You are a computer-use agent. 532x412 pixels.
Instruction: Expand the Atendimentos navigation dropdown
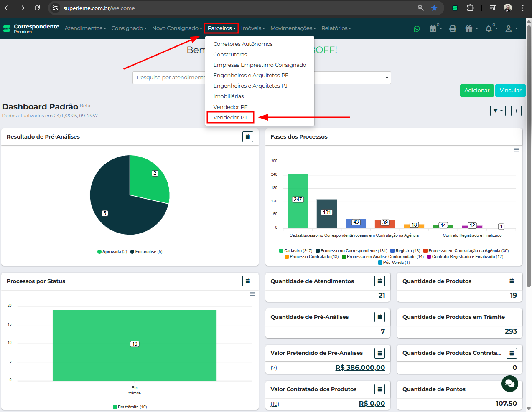click(x=85, y=28)
